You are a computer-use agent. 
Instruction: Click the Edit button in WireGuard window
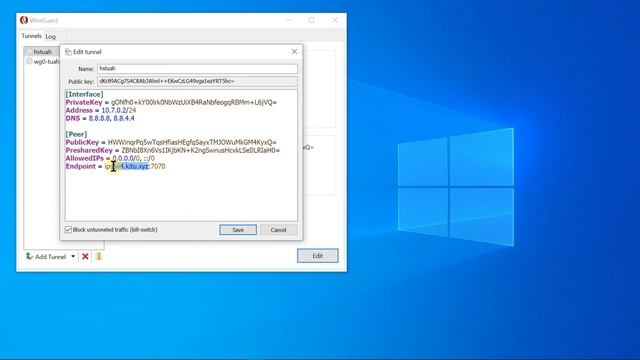click(x=318, y=256)
